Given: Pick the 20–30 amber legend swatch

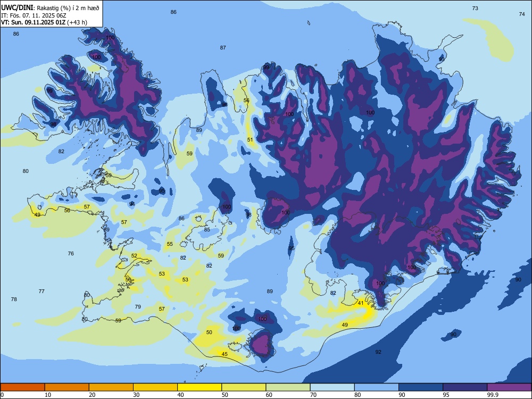Looking at the screenshot, I should [111, 387].
